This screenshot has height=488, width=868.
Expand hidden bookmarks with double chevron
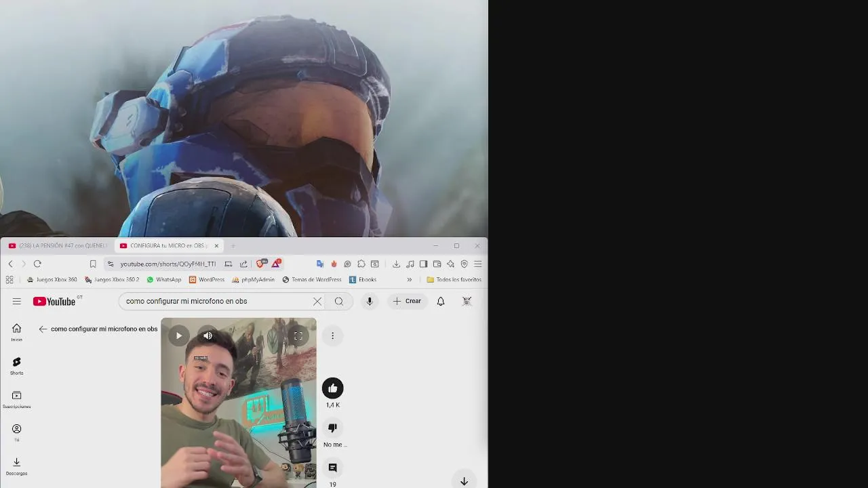click(x=409, y=279)
